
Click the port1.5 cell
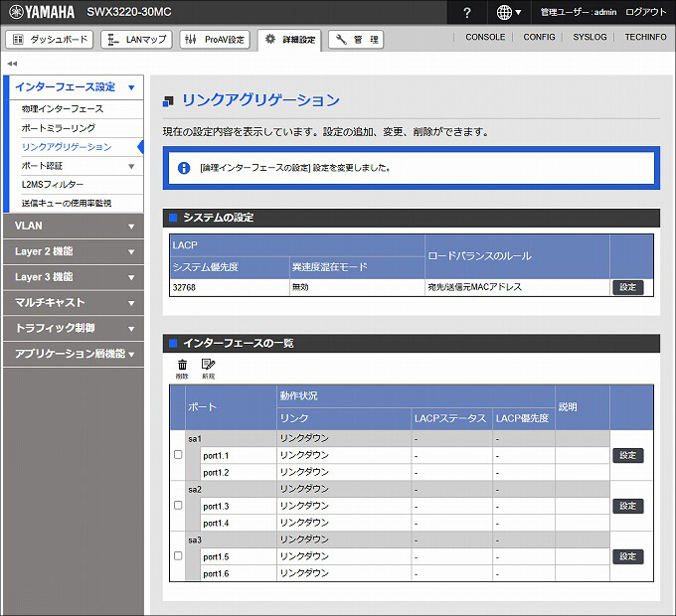point(238,556)
